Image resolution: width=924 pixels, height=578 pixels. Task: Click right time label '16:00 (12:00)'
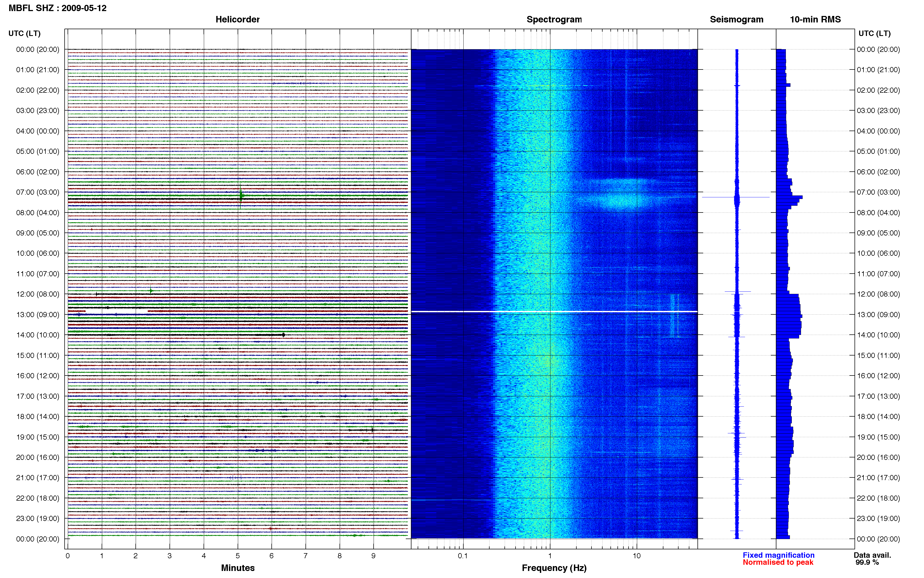(878, 376)
